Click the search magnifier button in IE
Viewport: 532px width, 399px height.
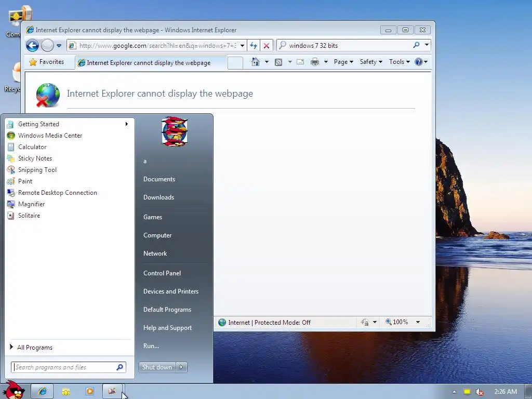(x=416, y=45)
